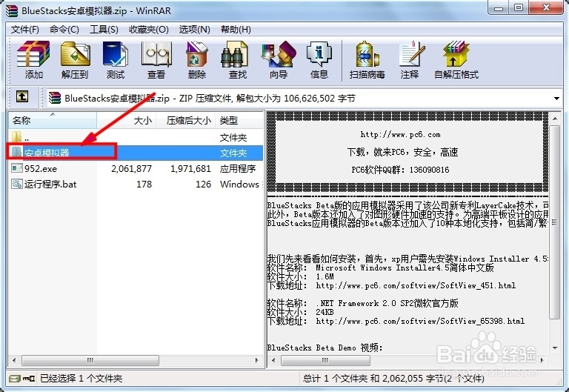This screenshot has height=392, width=569.
Task: Sort by the 压缩后大小 column header
Action: tap(185, 120)
